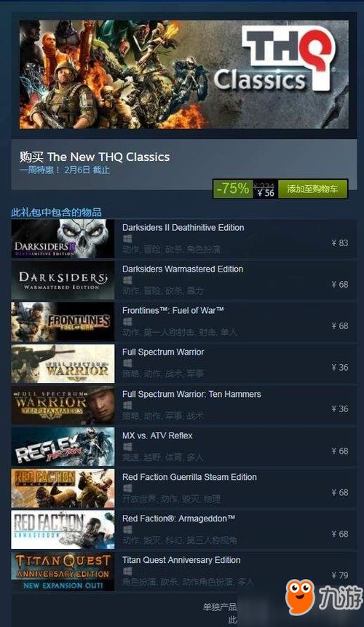Click the Windows icon under Full Spectrum Warrior
This screenshot has width=364, height=627.
pyautogui.click(x=127, y=363)
